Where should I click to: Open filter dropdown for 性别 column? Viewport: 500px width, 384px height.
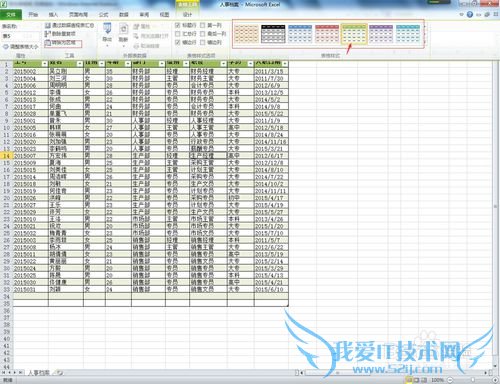(x=102, y=63)
